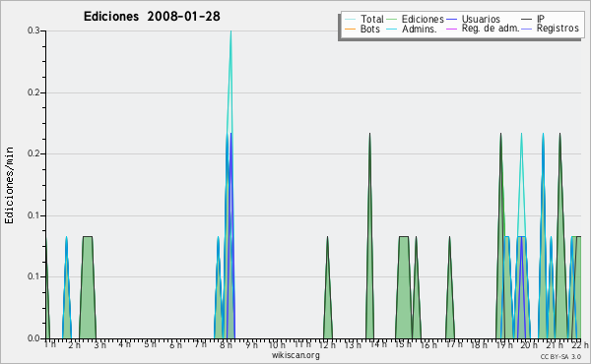Click the Usuarios legend label
591x364 pixels.
pyautogui.click(x=481, y=19)
